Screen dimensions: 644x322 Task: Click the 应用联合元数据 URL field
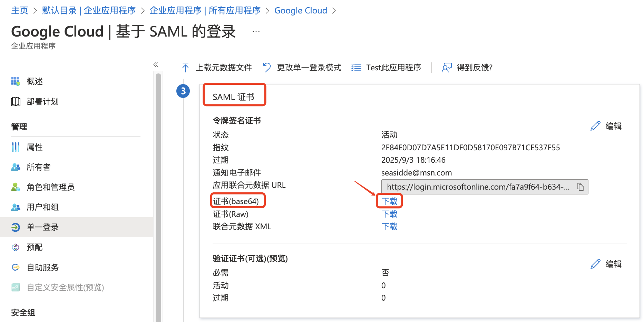[x=485, y=187]
